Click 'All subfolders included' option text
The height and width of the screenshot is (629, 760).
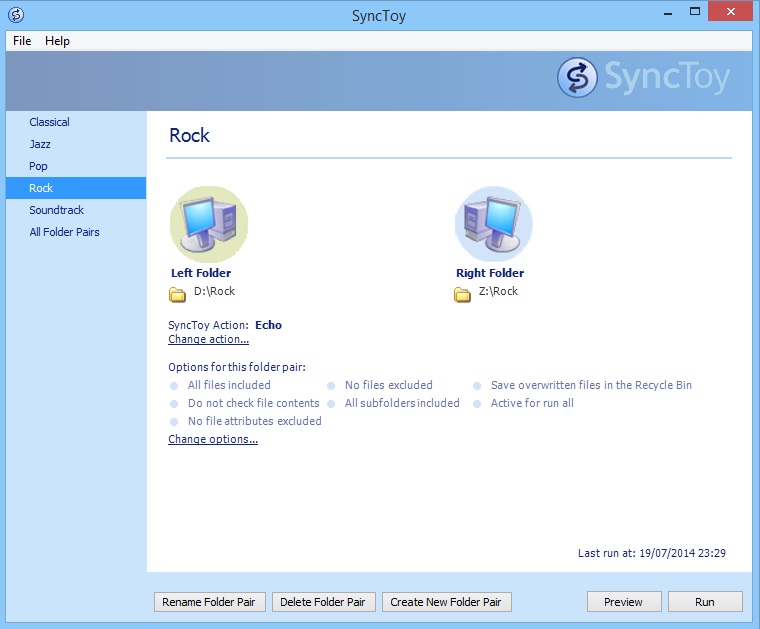(402, 403)
